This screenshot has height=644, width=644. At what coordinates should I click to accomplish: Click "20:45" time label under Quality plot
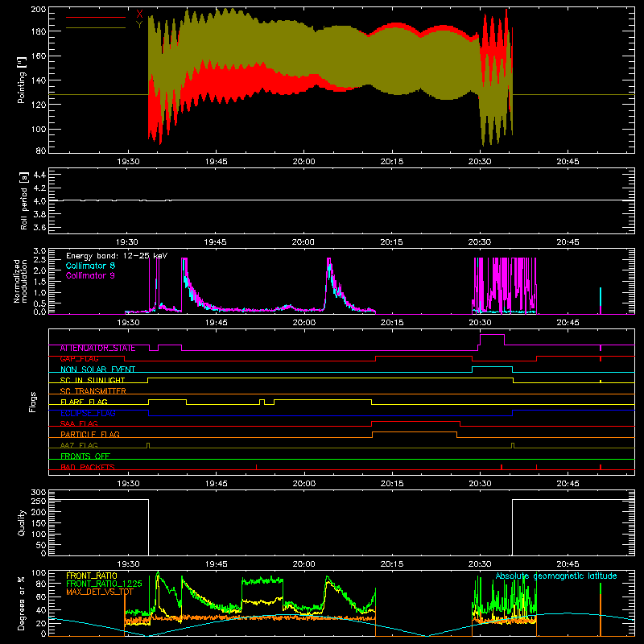pyautogui.click(x=568, y=564)
